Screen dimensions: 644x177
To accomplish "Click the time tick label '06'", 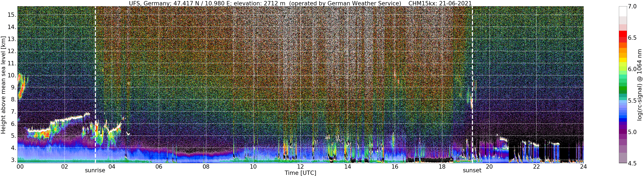I will (159, 167).
